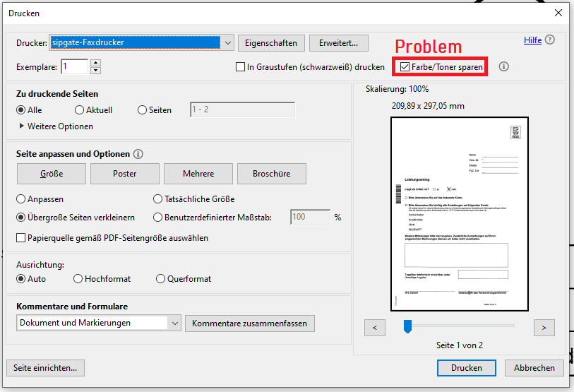
Task: Click info icon next to Seite anpassen und Optionen
Action: (138, 154)
